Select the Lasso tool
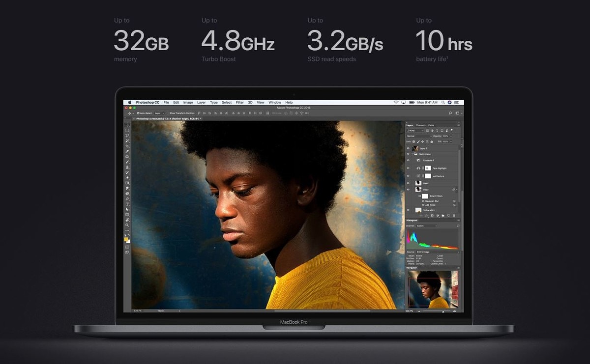590x364 pixels. click(127, 136)
